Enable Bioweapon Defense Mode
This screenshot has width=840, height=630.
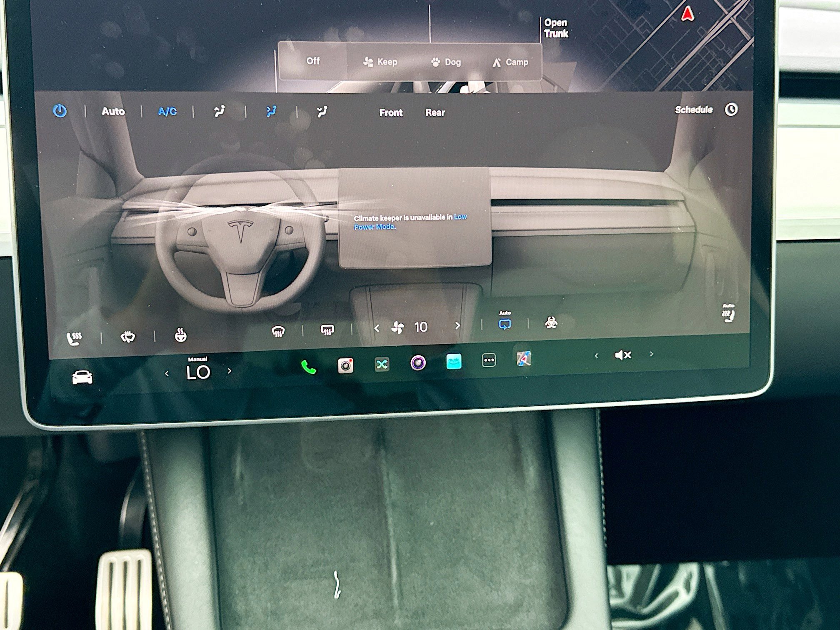pos(551,322)
